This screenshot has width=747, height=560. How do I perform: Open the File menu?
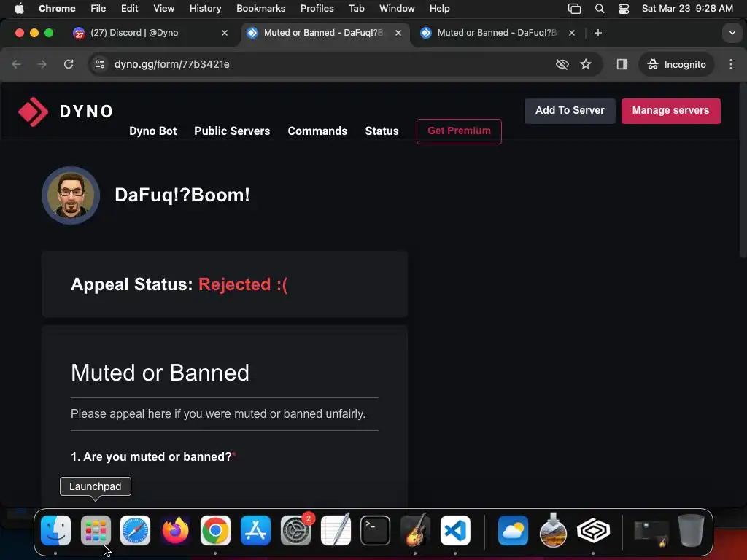click(98, 8)
